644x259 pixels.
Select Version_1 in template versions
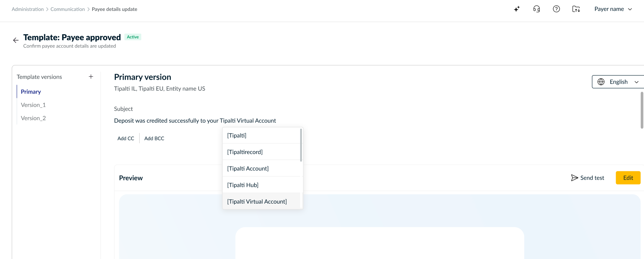pyautogui.click(x=33, y=105)
